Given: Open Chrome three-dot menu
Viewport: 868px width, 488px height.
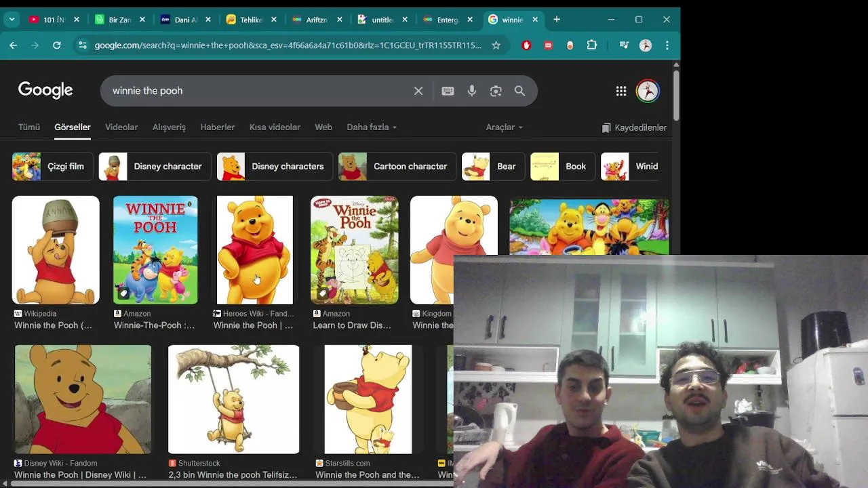Looking at the screenshot, I should 667,45.
